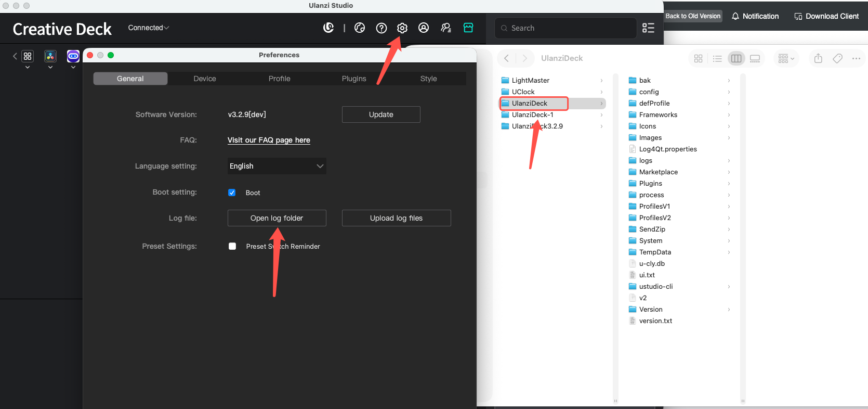Open the teal marketplace store icon
The height and width of the screenshot is (409, 868).
[x=468, y=28]
